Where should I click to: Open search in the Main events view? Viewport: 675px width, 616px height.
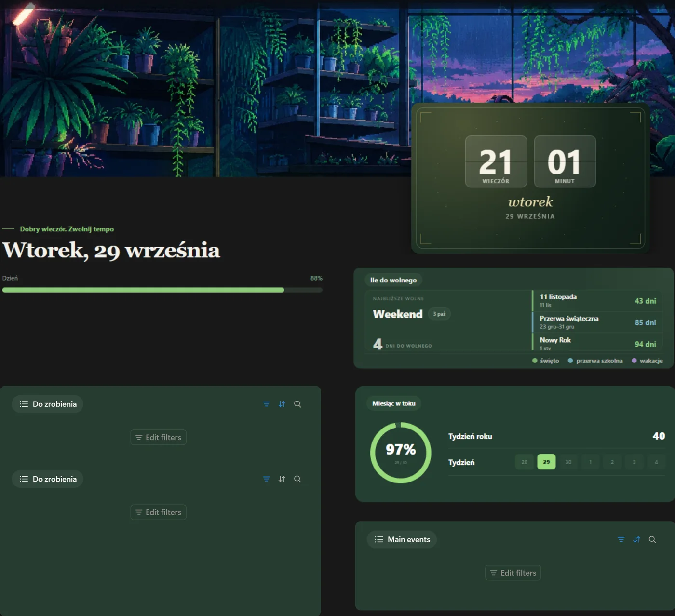[x=652, y=539]
